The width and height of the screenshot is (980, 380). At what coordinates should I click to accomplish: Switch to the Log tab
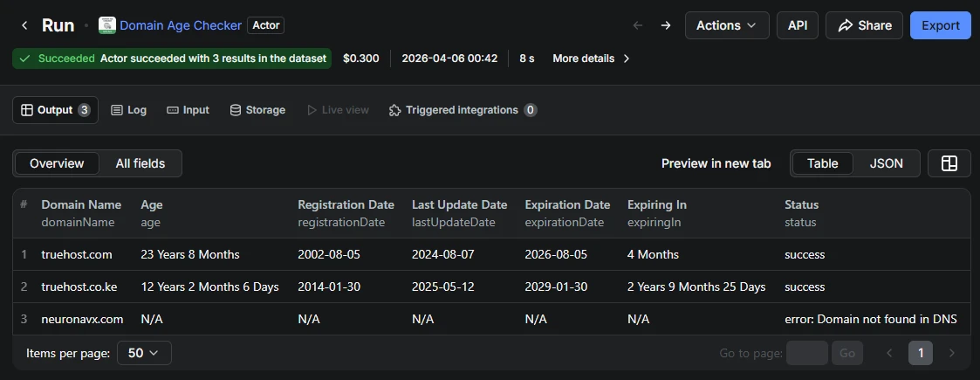click(129, 110)
